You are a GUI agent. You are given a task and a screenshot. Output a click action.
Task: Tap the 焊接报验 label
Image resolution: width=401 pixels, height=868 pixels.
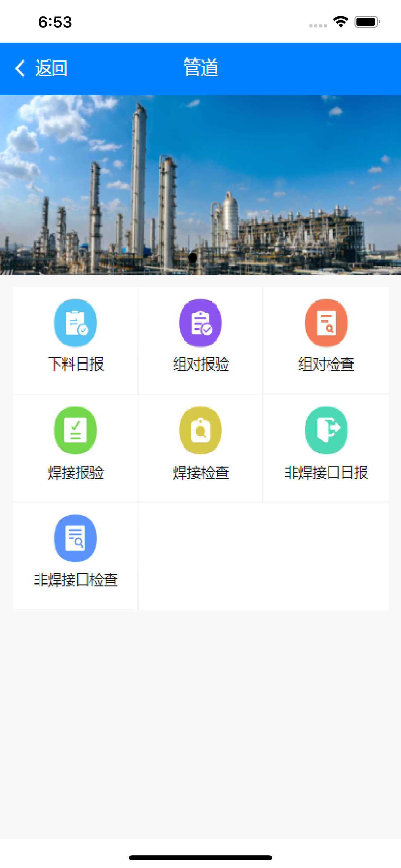pos(76,472)
